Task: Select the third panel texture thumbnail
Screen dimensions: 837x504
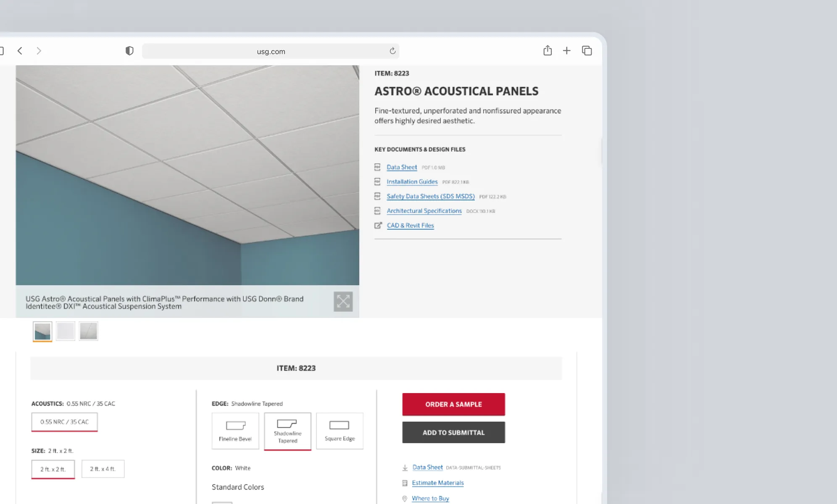Action: [88, 331]
